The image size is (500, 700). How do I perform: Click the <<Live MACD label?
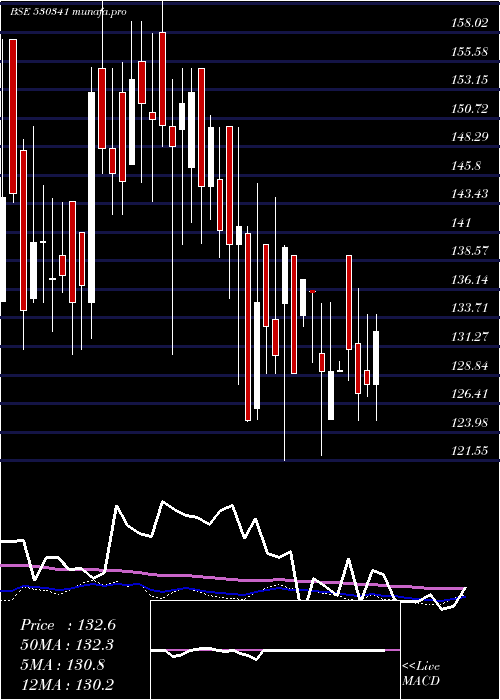(421, 674)
